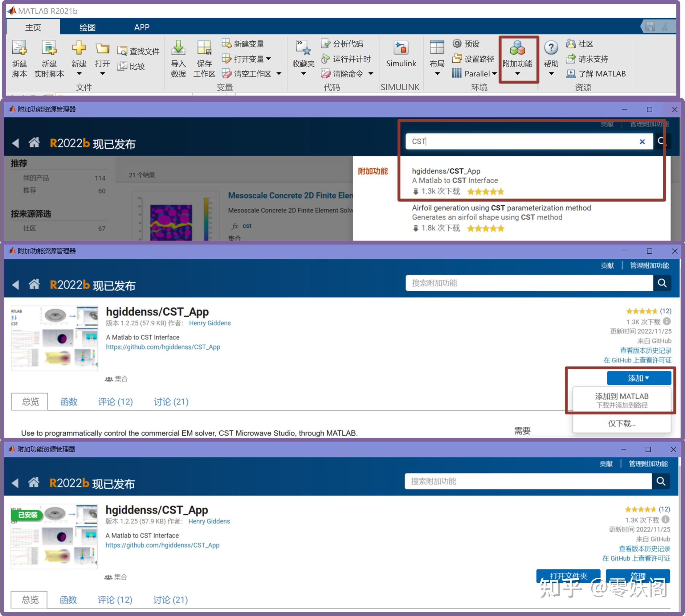Image resolution: width=685 pixels, height=616 pixels.
Task: Clear the CST search text with X
Action: coord(642,142)
